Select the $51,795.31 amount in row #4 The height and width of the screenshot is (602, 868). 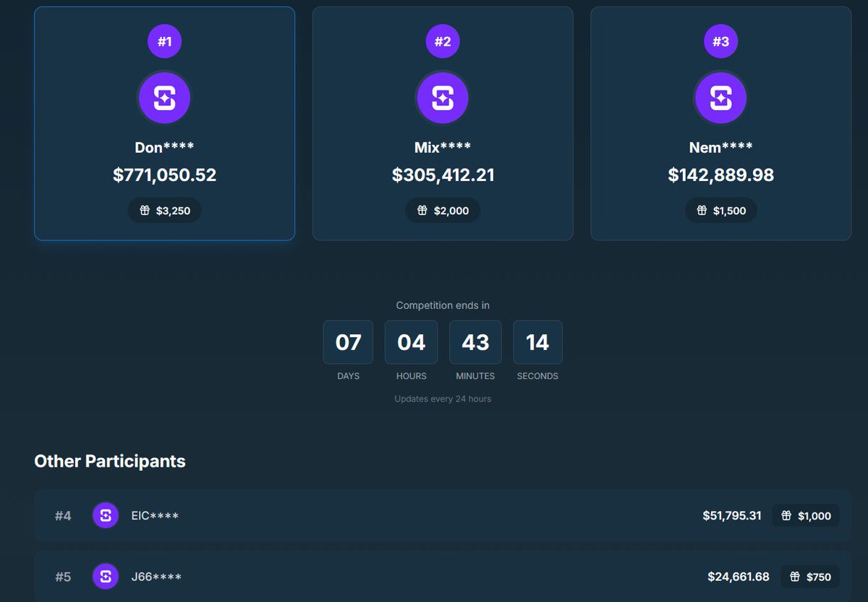732,515
